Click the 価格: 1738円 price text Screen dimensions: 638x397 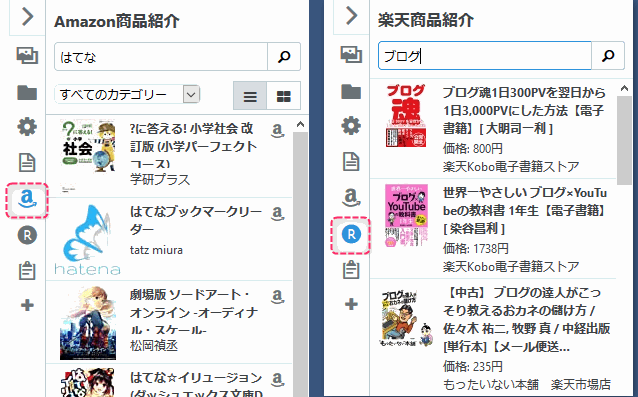click(x=476, y=248)
